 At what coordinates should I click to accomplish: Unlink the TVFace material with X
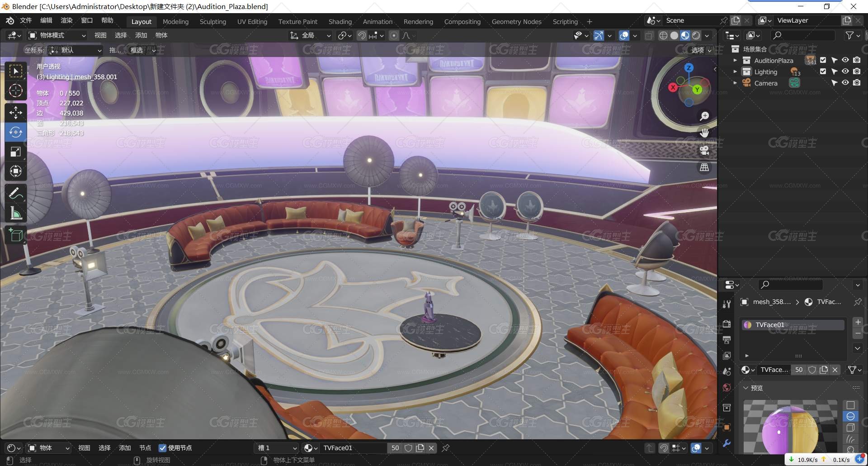click(835, 370)
